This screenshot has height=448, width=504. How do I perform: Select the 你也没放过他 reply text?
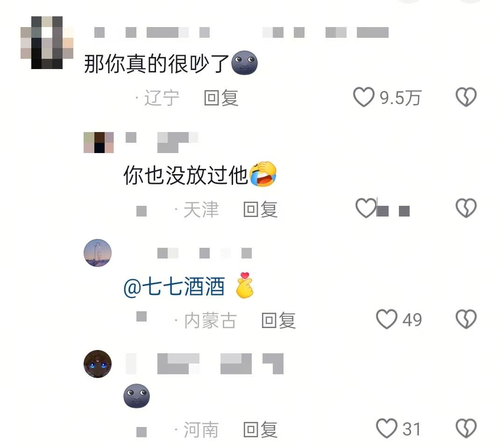pos(185,175)
